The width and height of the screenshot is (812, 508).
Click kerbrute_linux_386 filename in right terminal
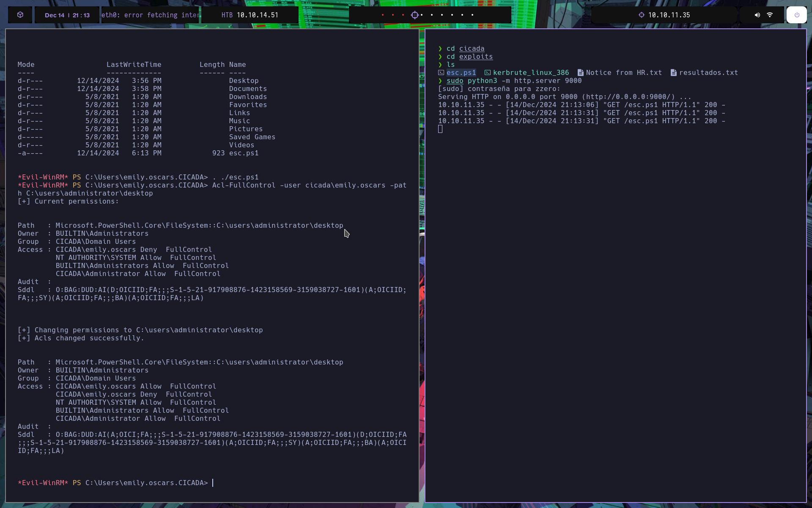click(x=531, y=73)
